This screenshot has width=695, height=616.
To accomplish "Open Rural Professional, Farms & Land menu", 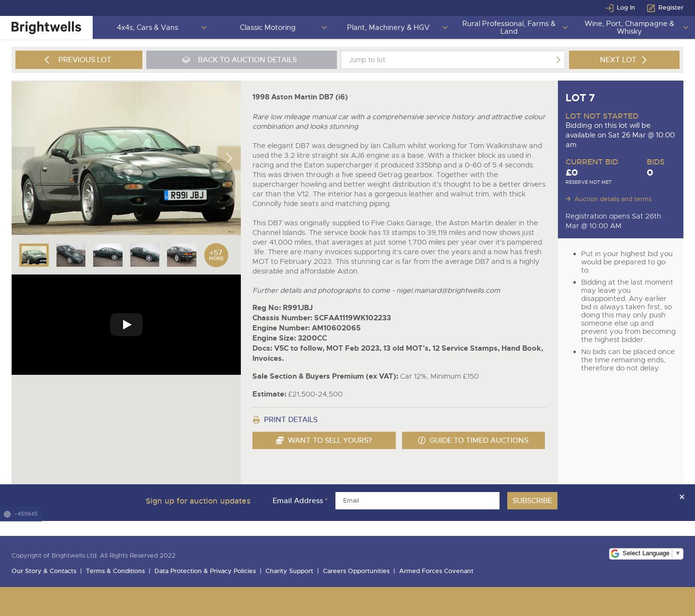I will coord(509,27).
